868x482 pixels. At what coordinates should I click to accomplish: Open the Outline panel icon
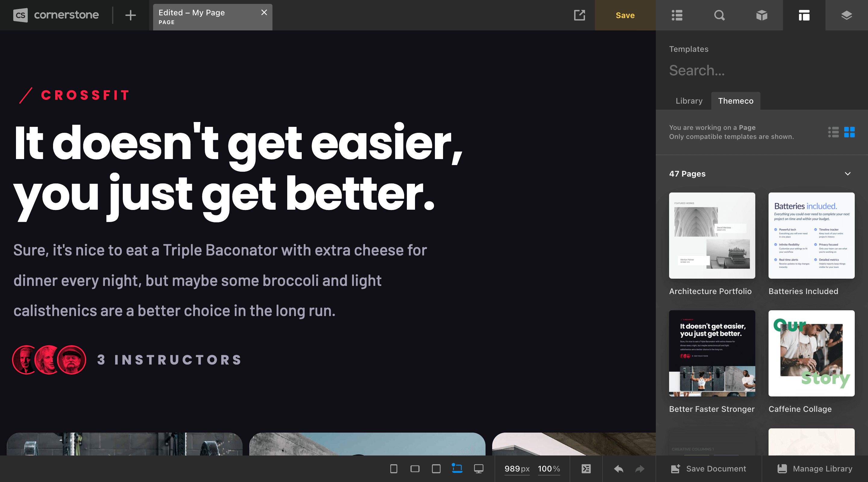[677, 15]
